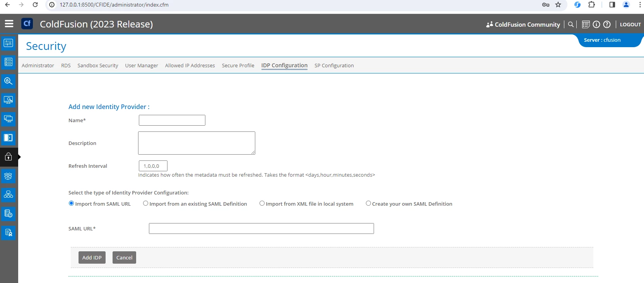Click the blue swirl extension icon
The width and height of the screenshot is (644, 283).
tap(577, 5)
